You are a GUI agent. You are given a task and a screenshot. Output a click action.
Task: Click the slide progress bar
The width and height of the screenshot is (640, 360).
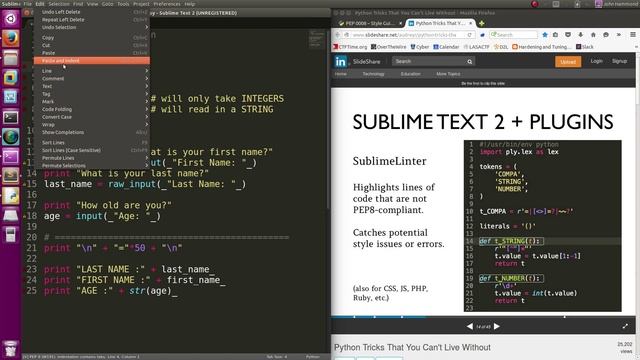click(x=483, y=316)
